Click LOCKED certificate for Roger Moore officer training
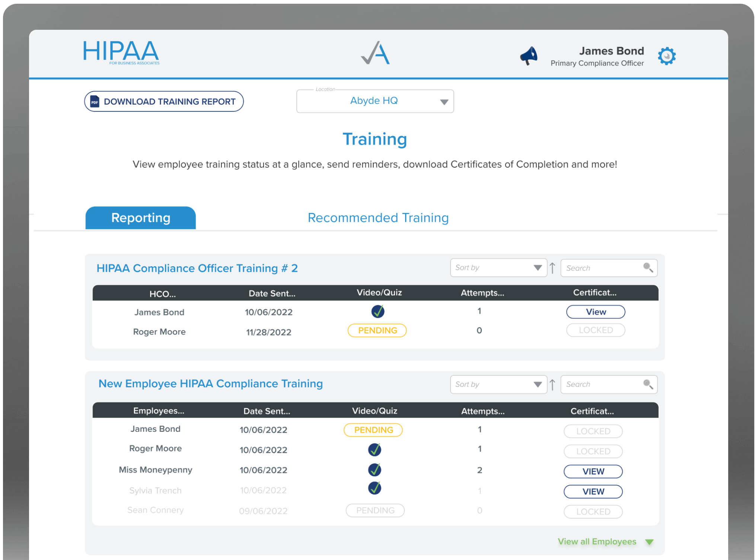755x560 pixels. click(x=596, y=330)
